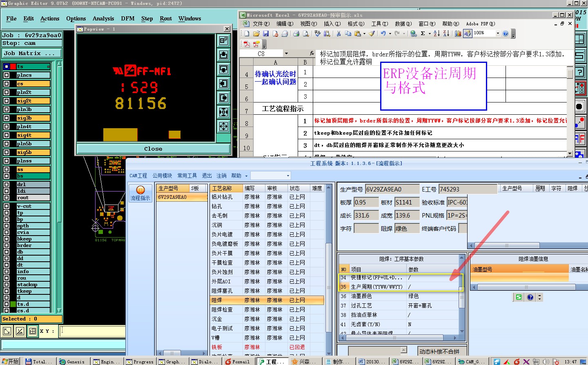The image size is (588, 365).
Task: Open Excel AutoSum dropdown arrow
Action: tap(430, 33)
